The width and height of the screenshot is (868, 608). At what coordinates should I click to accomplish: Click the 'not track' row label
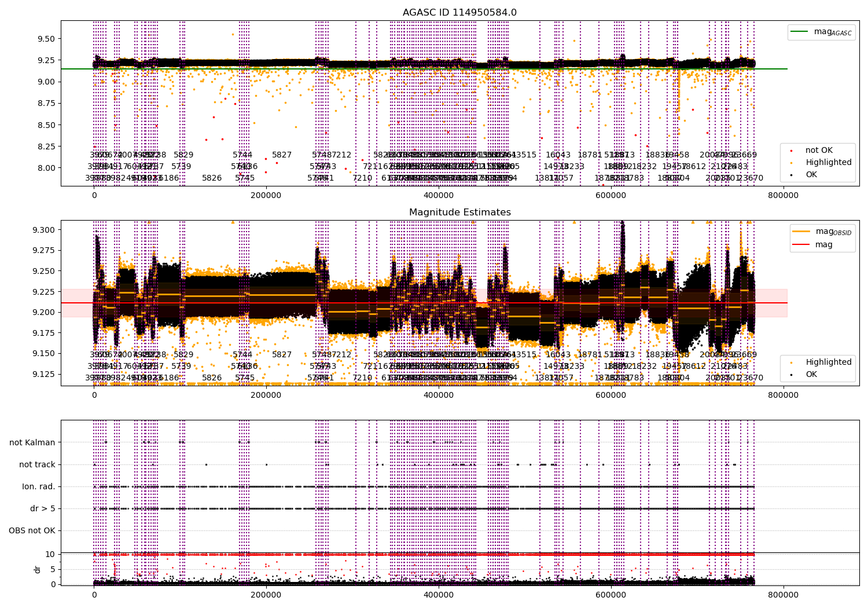[37, 464]
